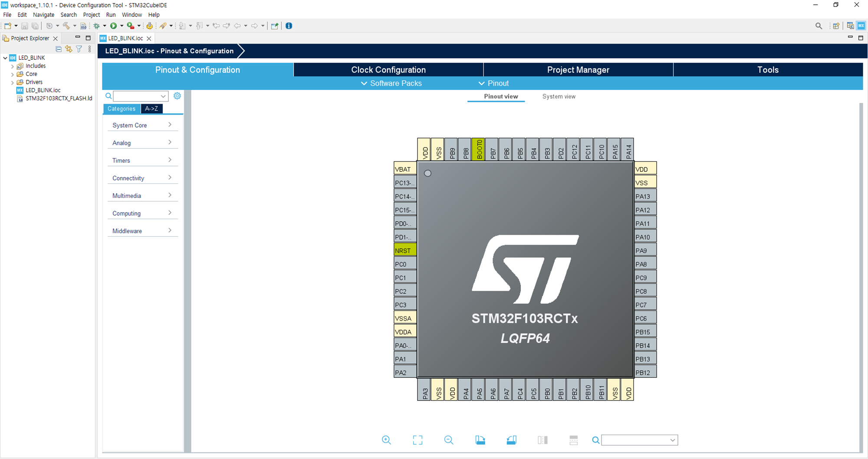Click pin PC13 on the chip
The height and width of the screenshot is (459, 868).
click(x=405, y=183)
